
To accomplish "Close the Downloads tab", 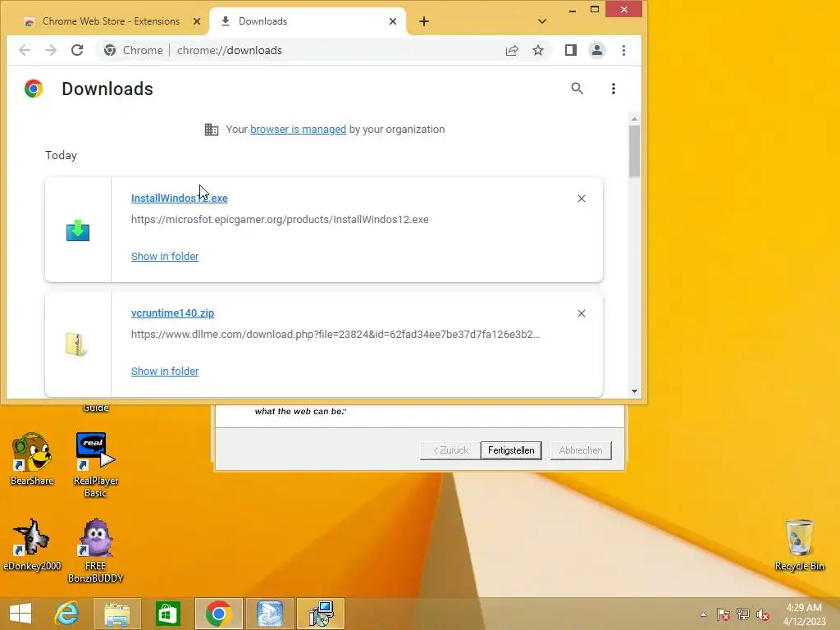I will click(x=393, y=21).
